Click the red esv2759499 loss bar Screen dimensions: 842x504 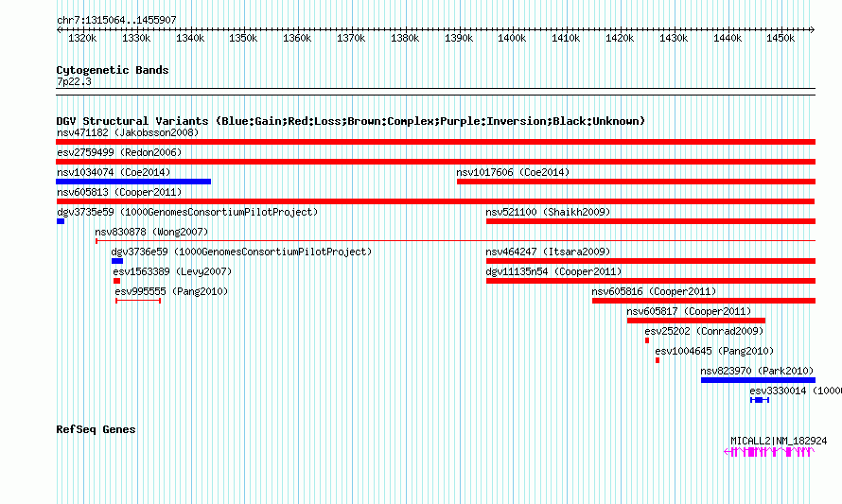[435, 162]
